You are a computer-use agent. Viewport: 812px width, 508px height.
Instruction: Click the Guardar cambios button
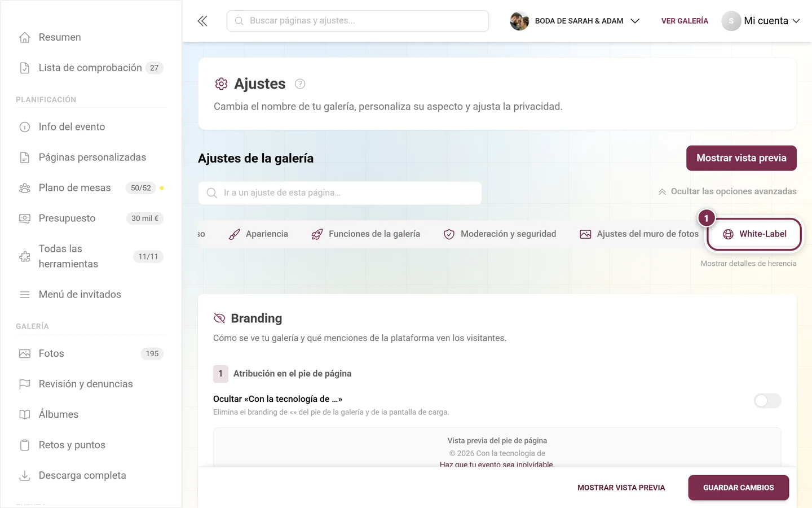click(738, 488)
